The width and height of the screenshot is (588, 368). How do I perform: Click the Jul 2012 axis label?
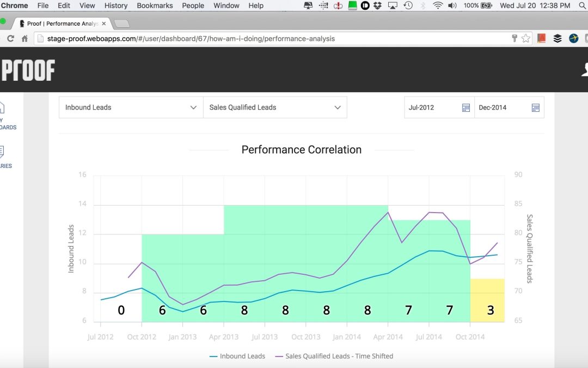100,337
